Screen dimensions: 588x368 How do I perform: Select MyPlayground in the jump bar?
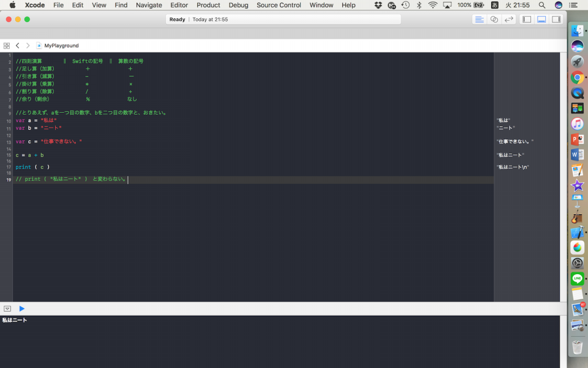(x=58, y=45)
